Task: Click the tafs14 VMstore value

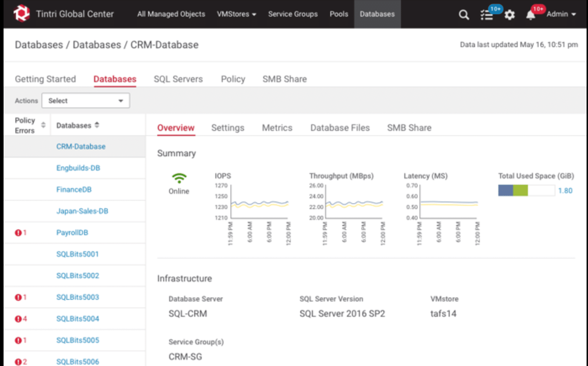Action: click(443, 314)
